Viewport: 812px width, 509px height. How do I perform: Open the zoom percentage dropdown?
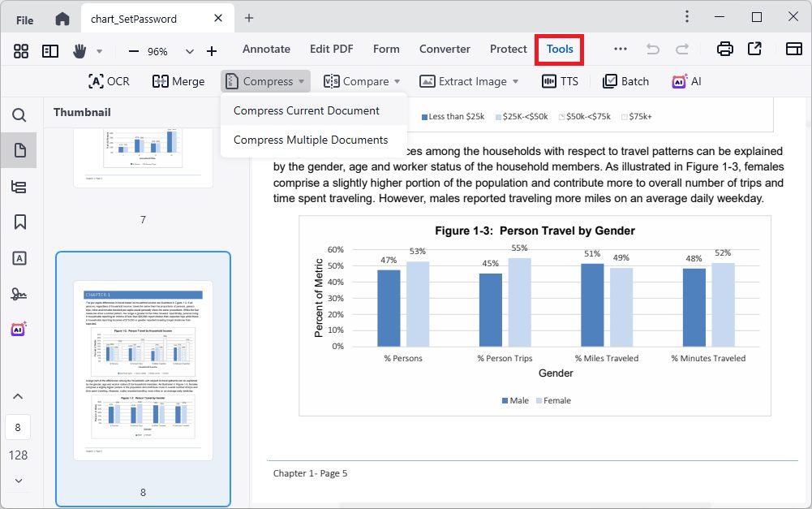[190, 51]
